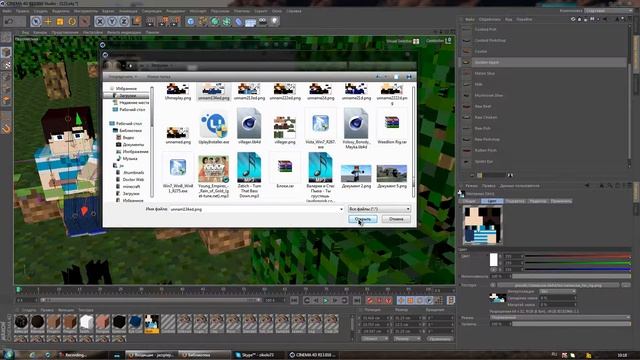The height and width of the screenshot is (360, 640).
Task: Select Загрузки under Избранное in dialog sidebar
Action: (127, 96)
